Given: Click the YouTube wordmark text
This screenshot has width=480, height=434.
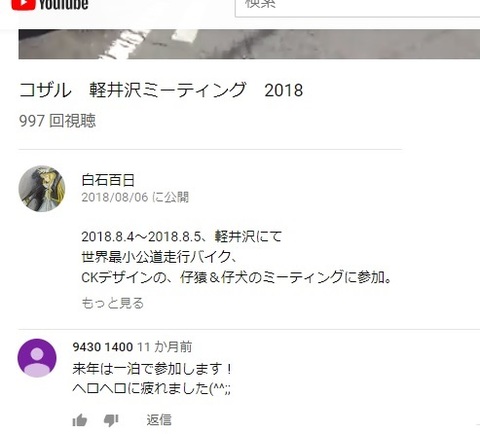Looking at the screenshot, I should tap(64, 4).
